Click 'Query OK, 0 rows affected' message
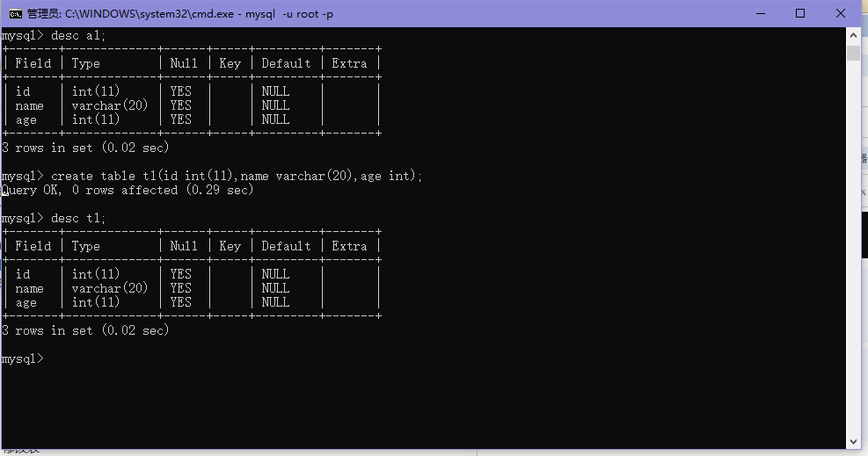Viewport: 868px width, 456px height. point(128,190)
